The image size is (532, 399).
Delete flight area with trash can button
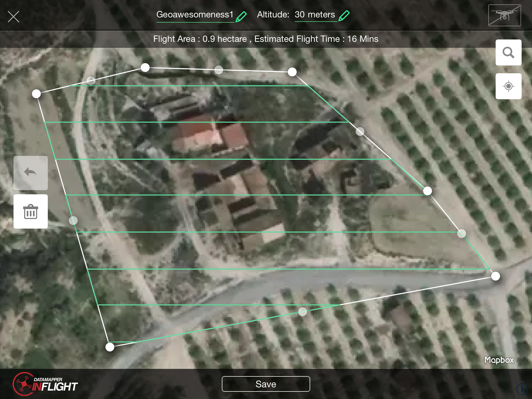pyautogui.click(x=31, y=211)
